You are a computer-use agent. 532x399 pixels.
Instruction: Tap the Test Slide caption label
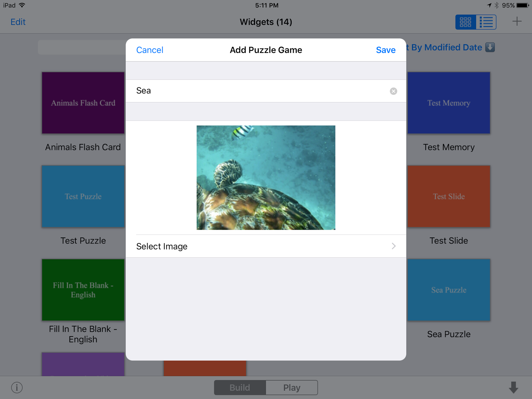click(449, 241)
